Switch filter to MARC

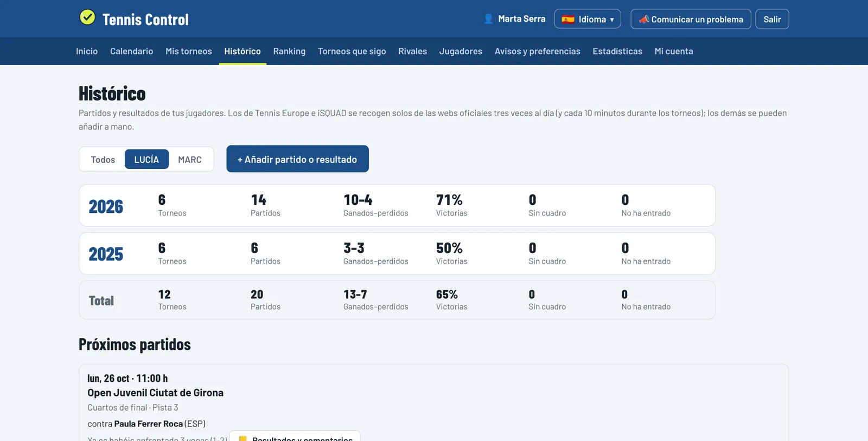190,160
